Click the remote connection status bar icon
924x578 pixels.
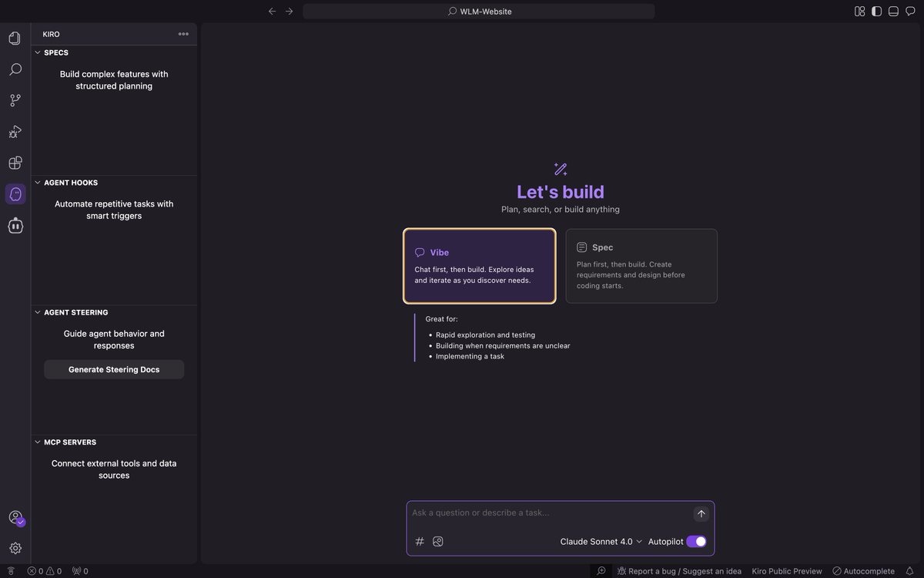pyautogui.click(x=11, y=571)
